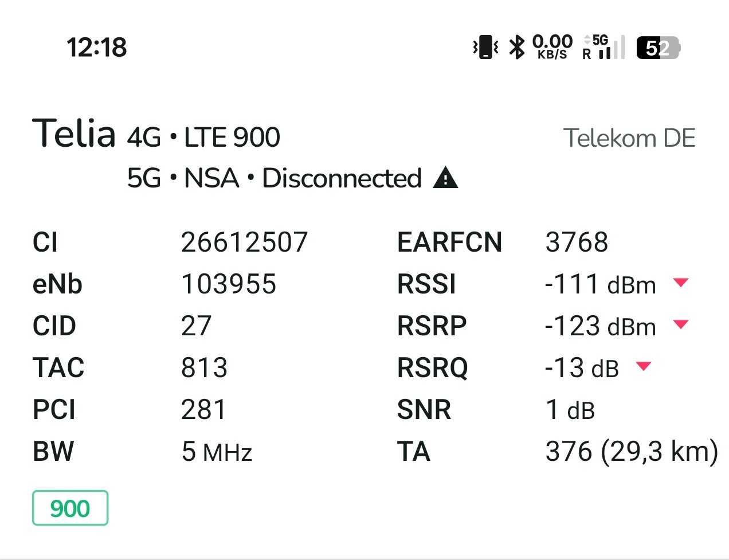Tap the battery level indicator
The image size is (729, 560).
point(658,48)
